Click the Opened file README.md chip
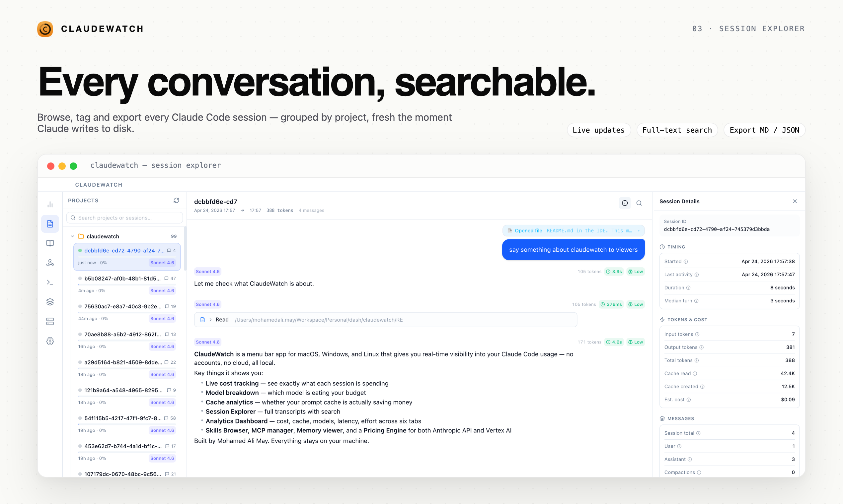This screenshot has height=504, width=843. point(574,230)
